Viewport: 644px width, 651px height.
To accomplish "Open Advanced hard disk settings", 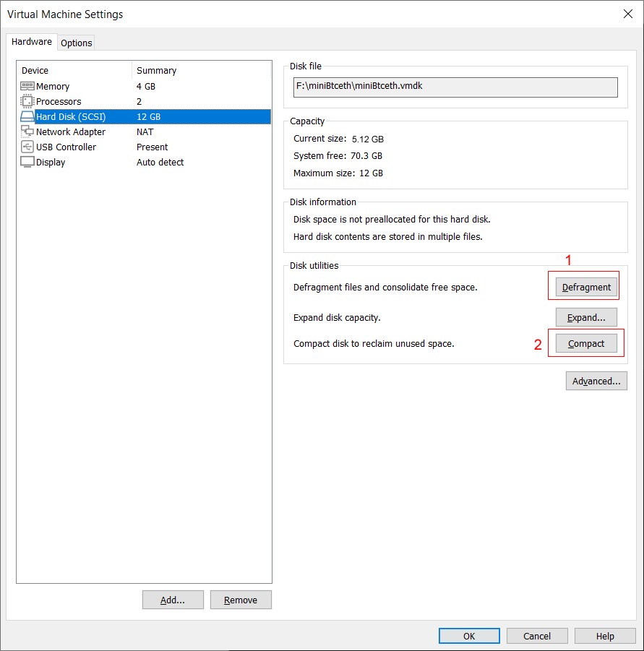I will click(x=596, y=381).
